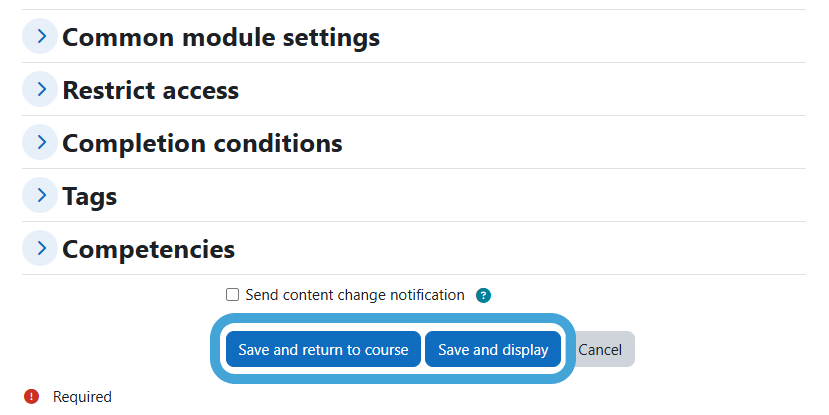Click the divider line beneath Competencies
Image resolution: width=829 pixels, height=415 pixels.
[x=414, y=274]
